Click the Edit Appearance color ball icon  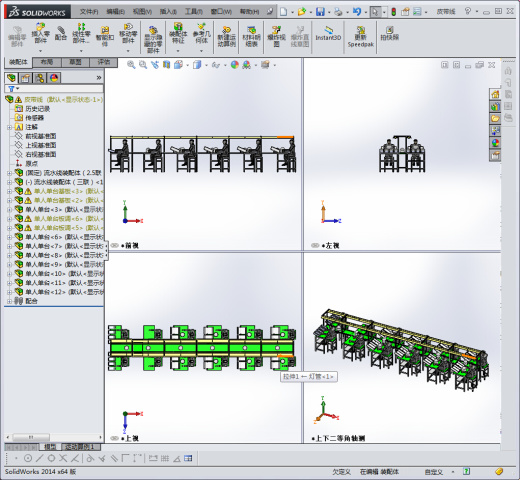[235, 65]
